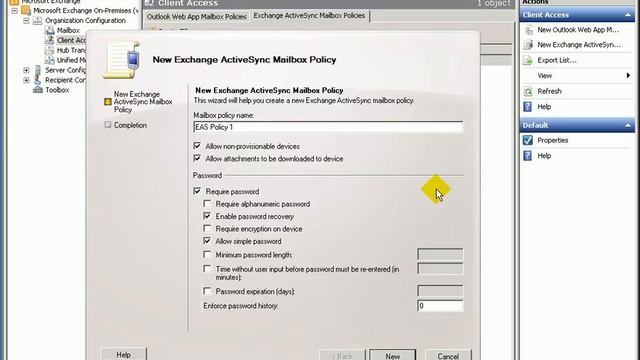Viewport: 640px width, 360px height.
Task: Click into Mailbox policy name field
Action: 328,127
